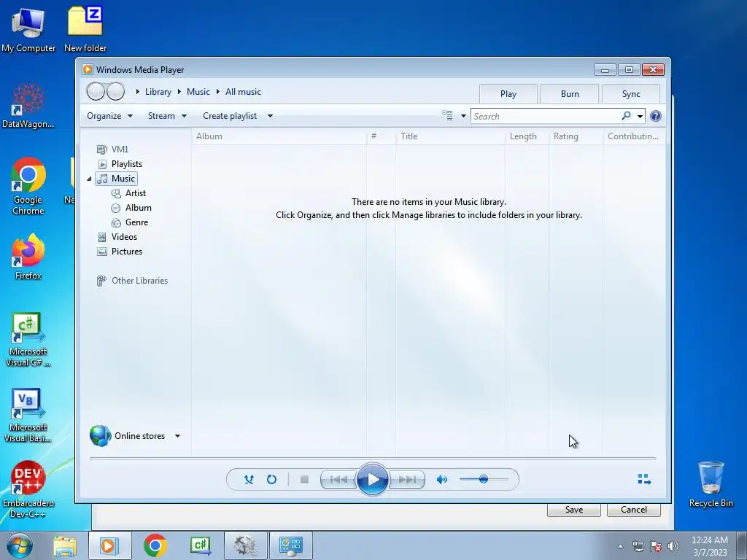Open the Organize menu
The width and height of the screenshot is (747, 560).
tap(109, 116)
